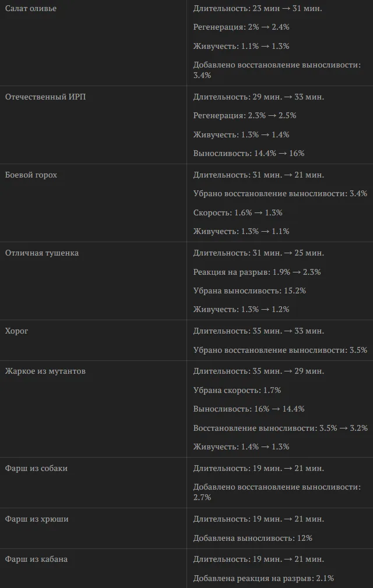Select 'Скорость: 1.6% → 1.3%' line
This screenshot has width=373, height=588.
[x=238, y=212]
